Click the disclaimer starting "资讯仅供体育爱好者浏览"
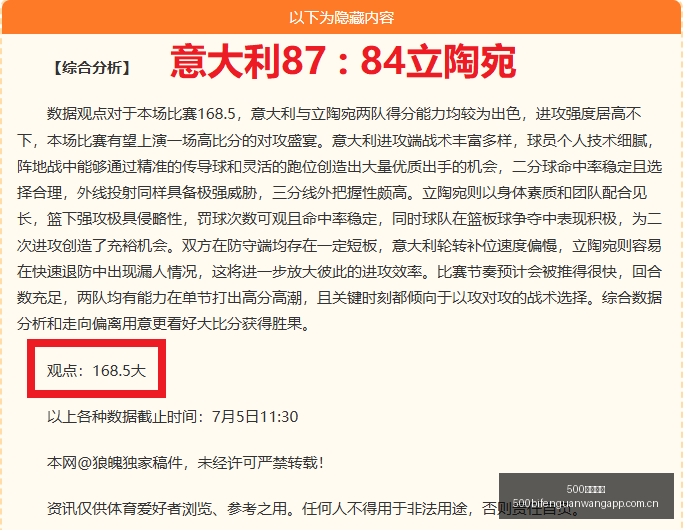The width and height of the screenshot is (685, 530). [313, 508]
